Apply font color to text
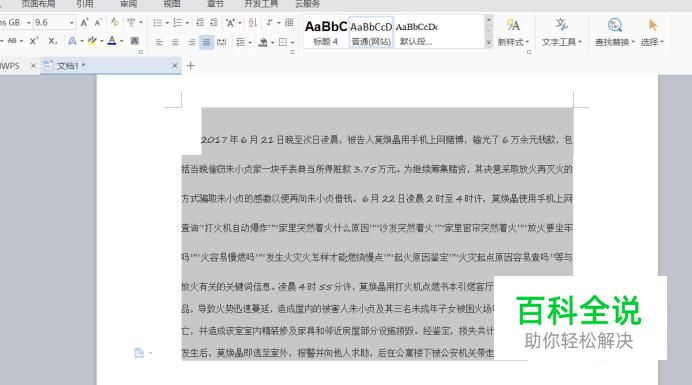 coord(112,41)
